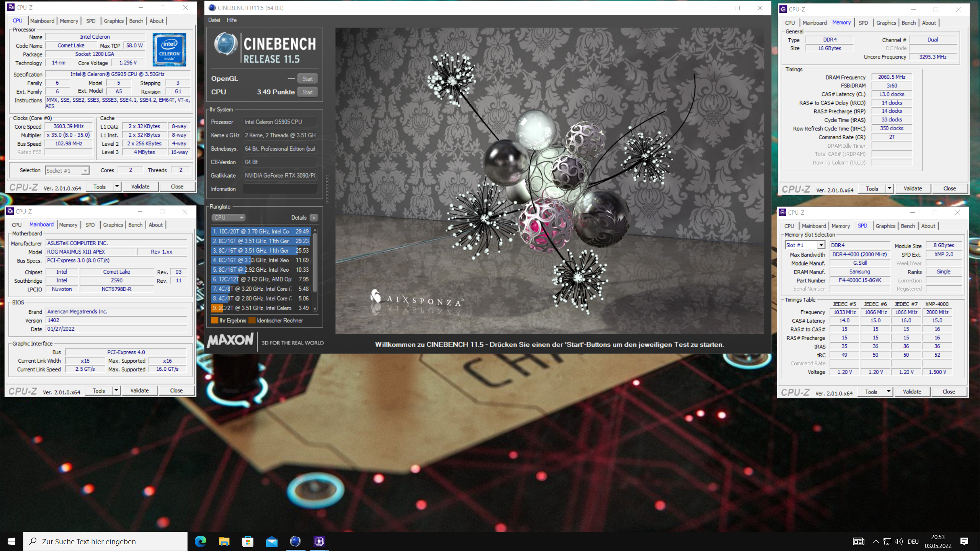
Task: Click the Cinebench window title icon
Action: coord(212,8)
